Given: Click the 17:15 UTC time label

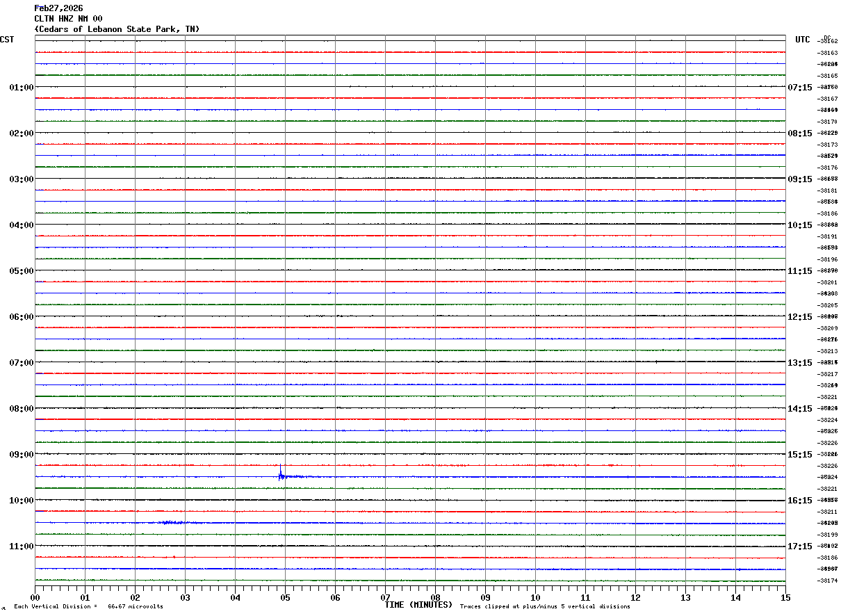Looking at the screenshot, I should (x=800, y=546).
